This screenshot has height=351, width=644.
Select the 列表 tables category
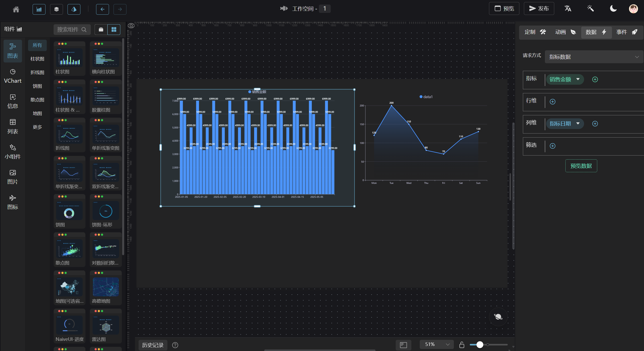click(x=13, y=127)
